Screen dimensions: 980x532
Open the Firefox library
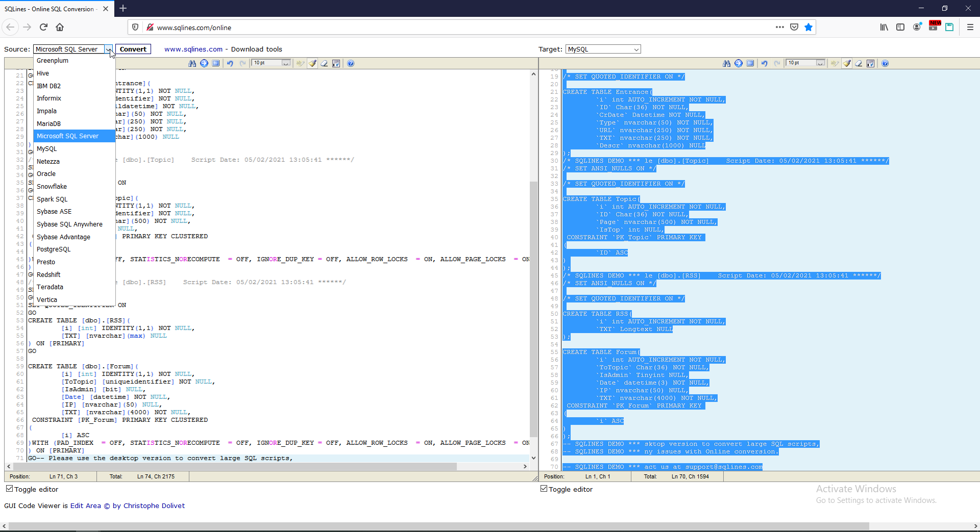click(884, 27)
